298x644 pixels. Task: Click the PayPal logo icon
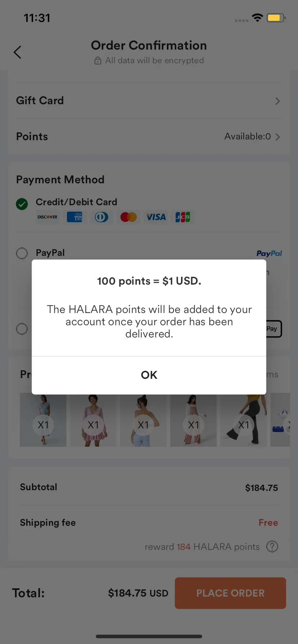click(269, 253)
